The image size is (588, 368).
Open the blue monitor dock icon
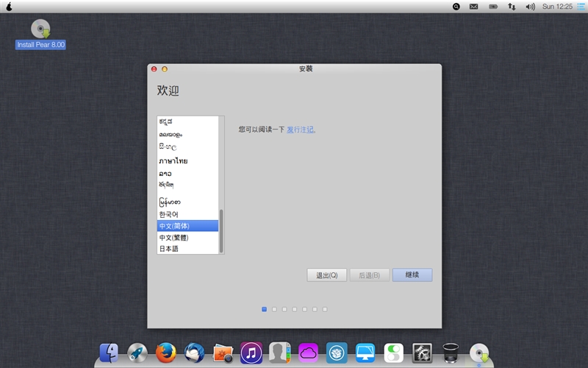click(365, 353)
